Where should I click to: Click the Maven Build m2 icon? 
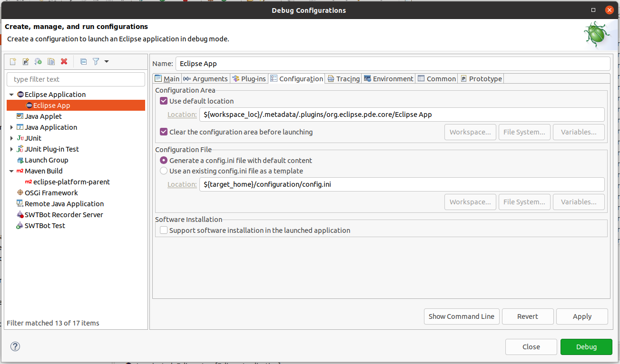[20, 171]
